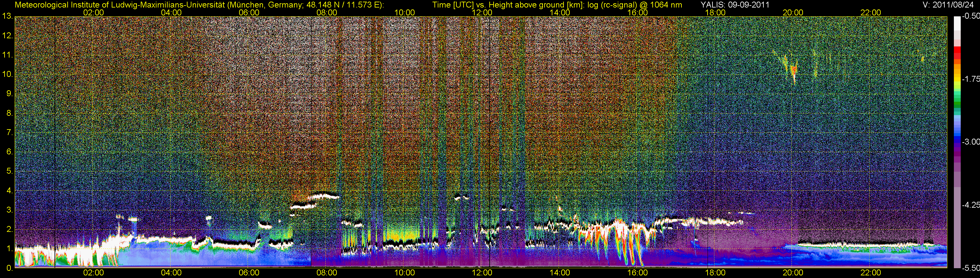Select the 08:00 label on the upper time axis
The image size is (980, 278).
click(327, 12)
